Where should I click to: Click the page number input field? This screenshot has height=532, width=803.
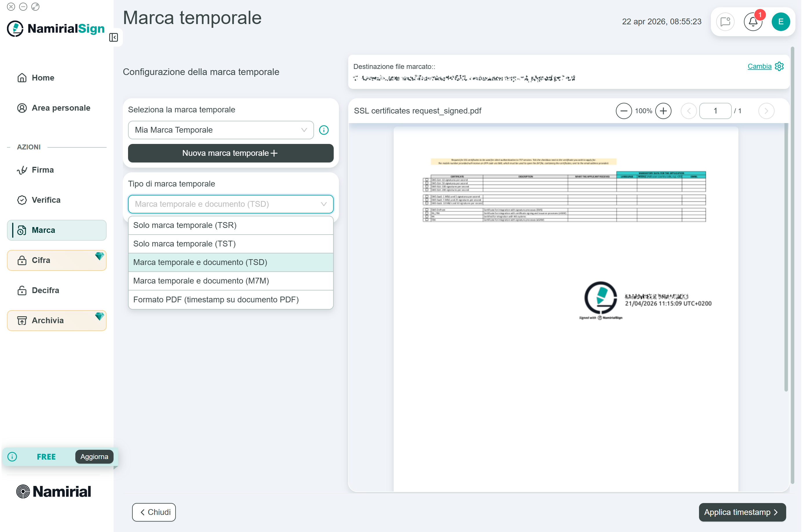tap(715, 111)
